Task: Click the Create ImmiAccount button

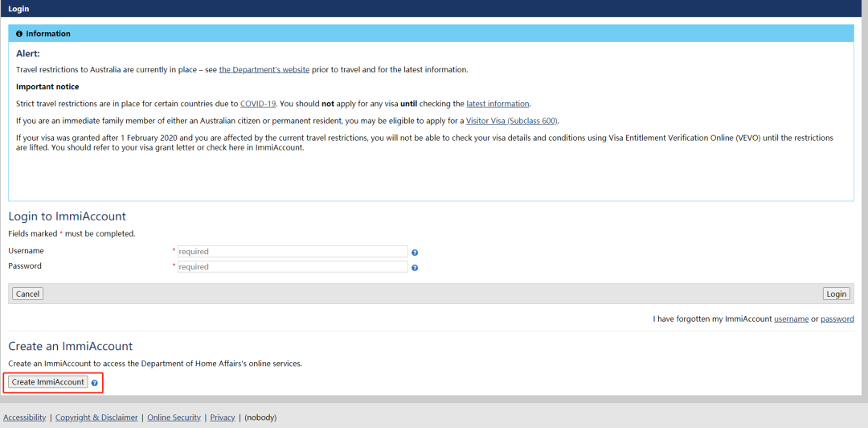Action: [x=48, y=382]
